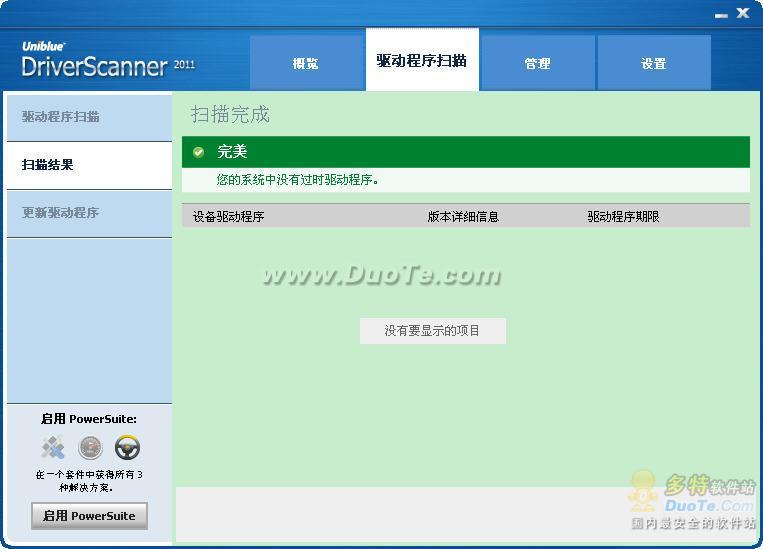Select 扫描结果 in the sidebar

coord(90,165)
